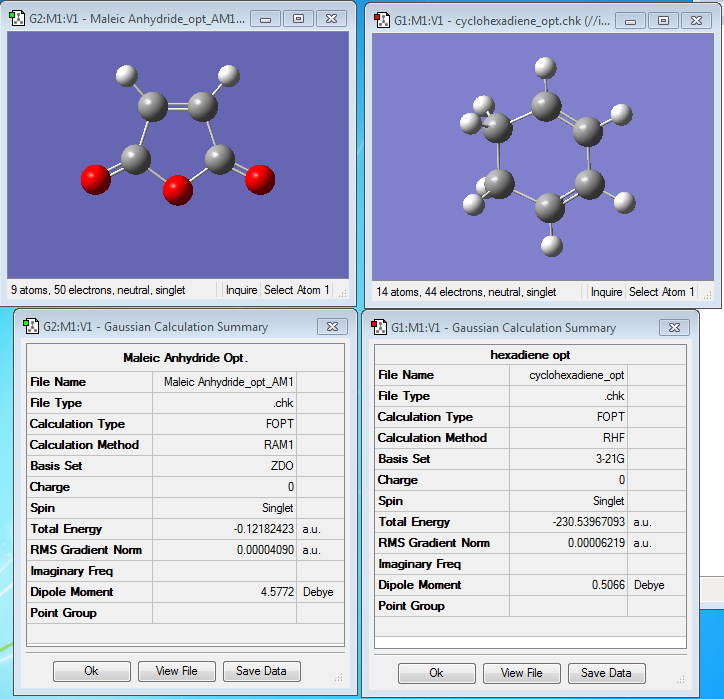This screenshot has height=699, width=724.
Task: Click Inquire in the cyclohexadiene window status bar
Action: pyautogui.click(x=606, y=292)
